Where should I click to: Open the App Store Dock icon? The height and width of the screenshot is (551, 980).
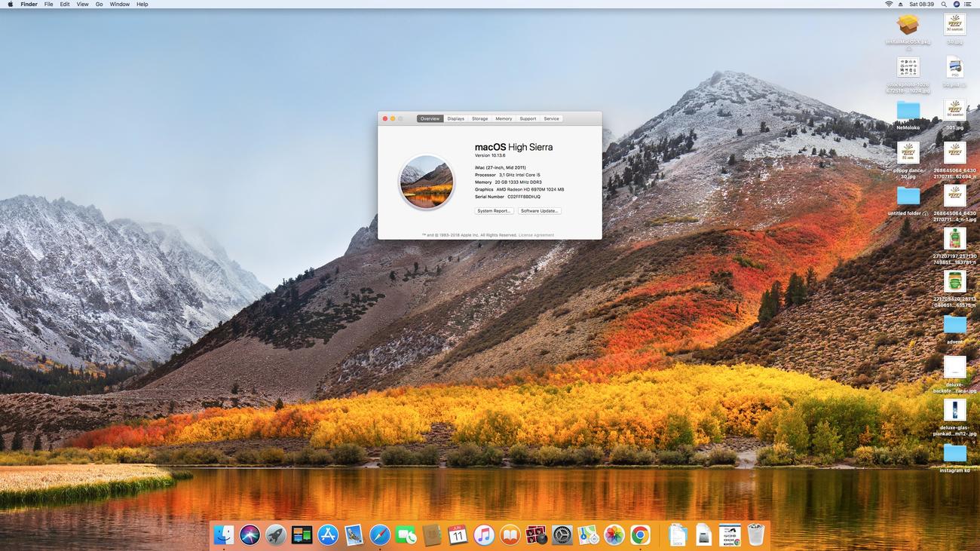click(x=328, y=535)
